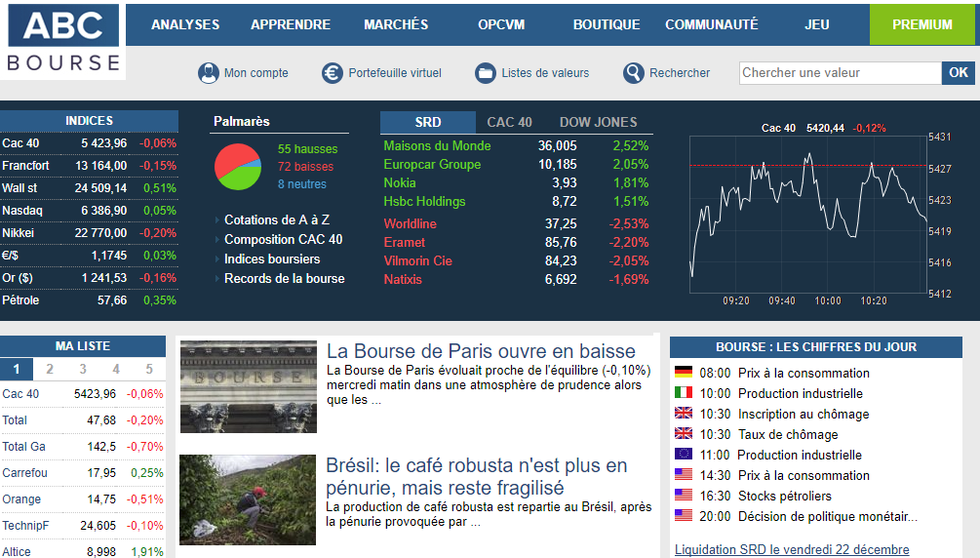Image resolution: width=980 pixels, height=558 pixels.
Task: Open the coffee farmer article thumbnail
Action: pyautogui.click(x=248, y=499)
